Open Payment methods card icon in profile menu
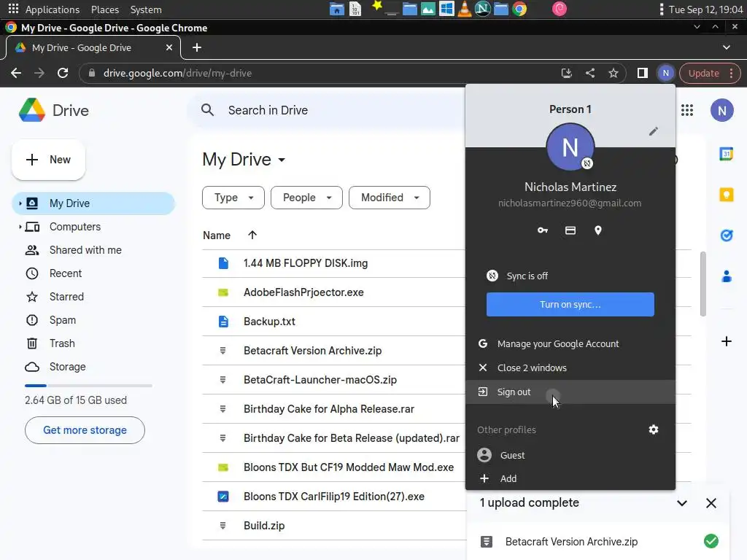Image resolution: width=747 pixels, height=560 pixels. point(570,230)
